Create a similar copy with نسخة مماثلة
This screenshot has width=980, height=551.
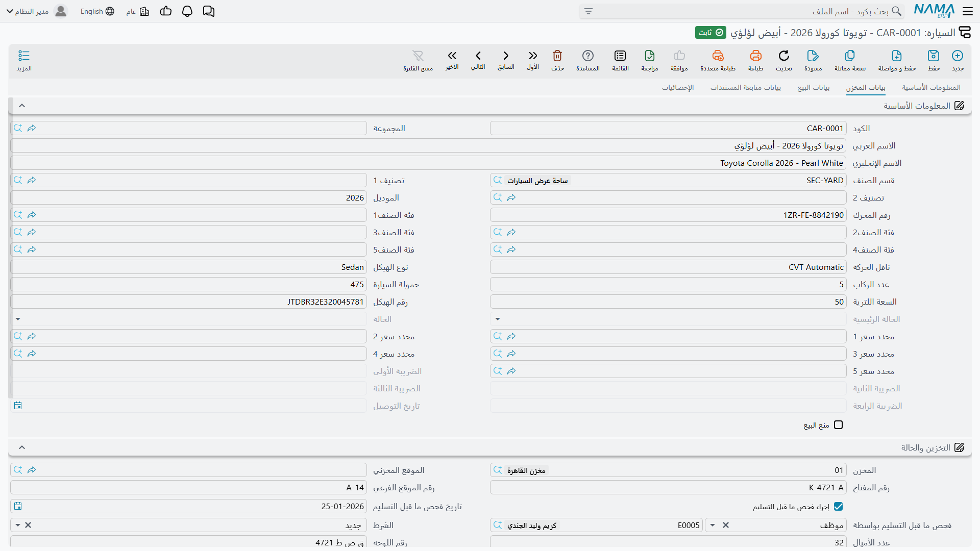pyautogui.click(x=850, y=60)
